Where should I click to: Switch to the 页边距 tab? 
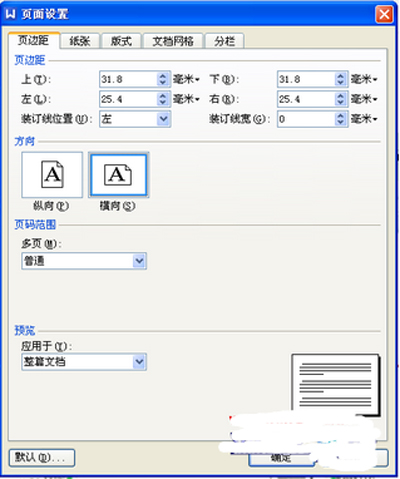click(34, 41)
